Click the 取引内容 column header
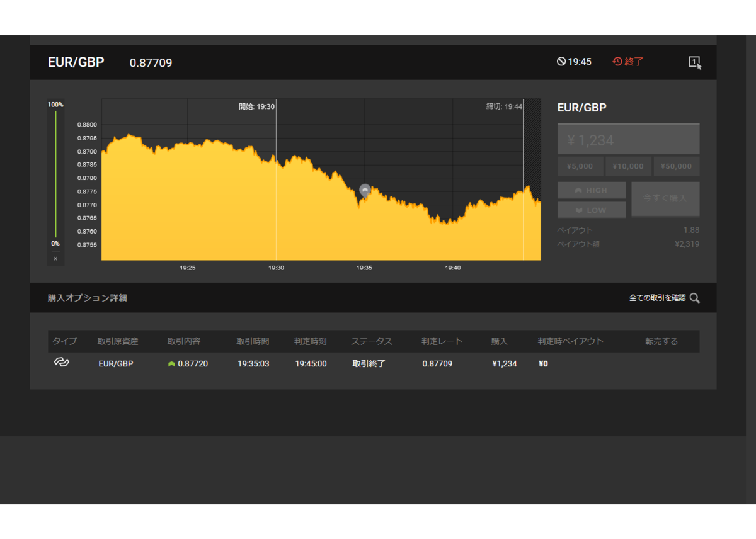 coord(184,341)
